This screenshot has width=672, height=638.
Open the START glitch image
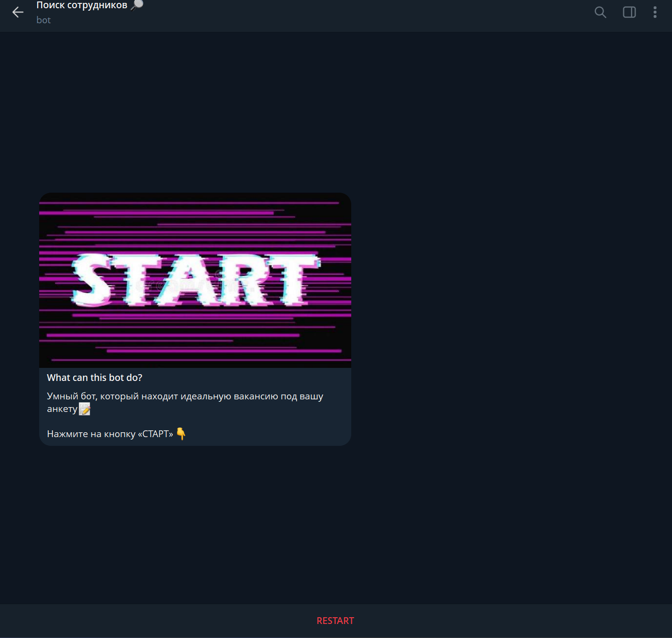pyautogui.click(x=195, y=280)
